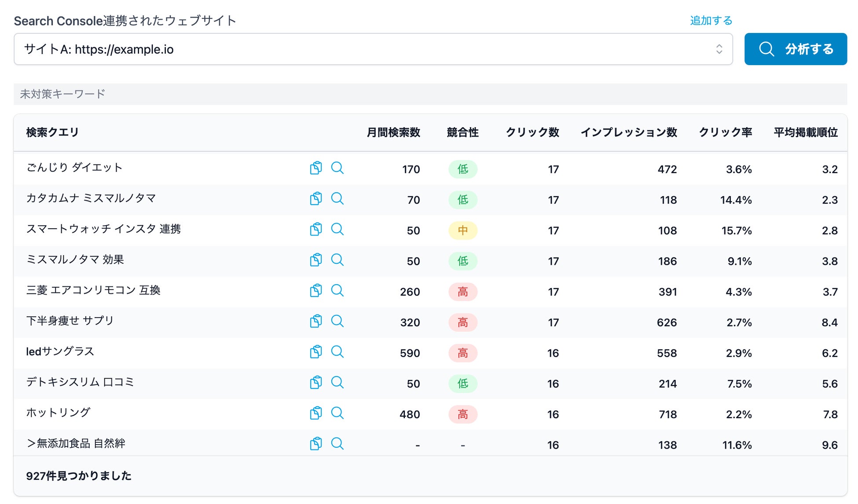Copy the 三菱 エアコンリモコン 互換 query
Viewport: 858px width, 504px height.
[315, 290]
